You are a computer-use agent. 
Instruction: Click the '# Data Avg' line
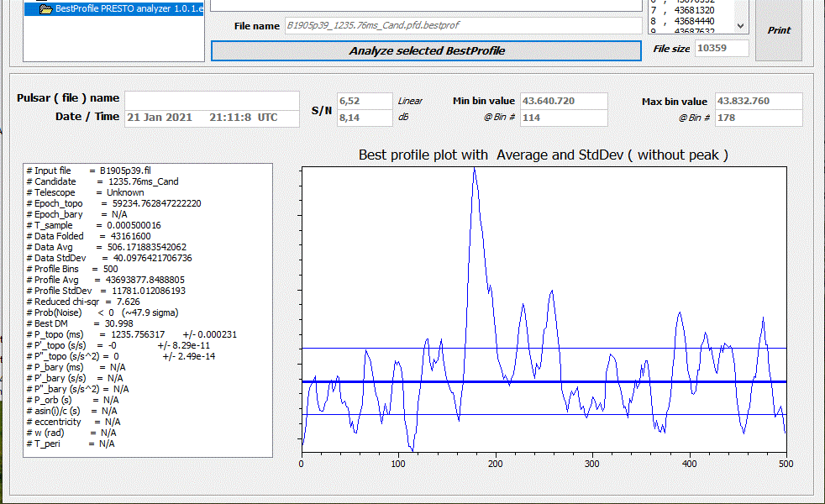point(107,247)
